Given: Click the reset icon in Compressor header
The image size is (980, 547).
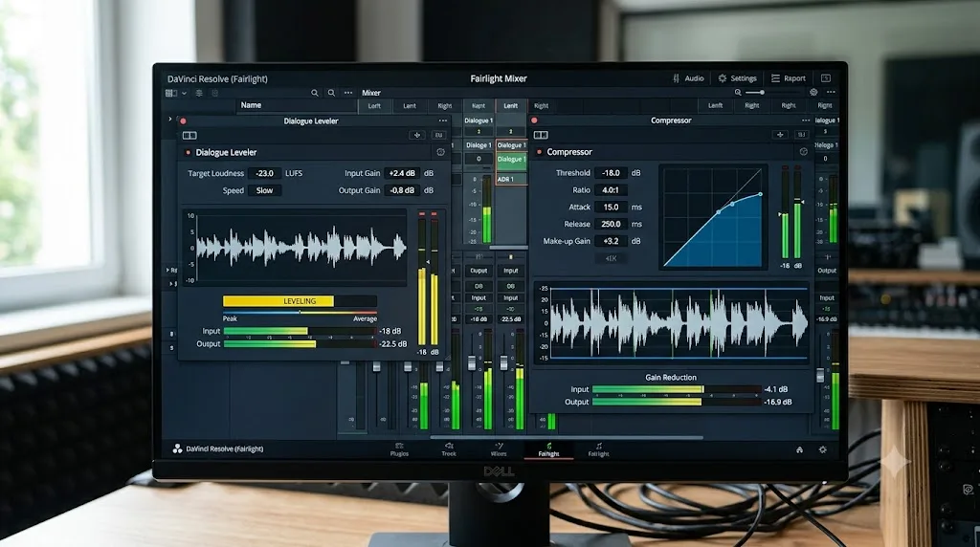Looking at the screenshot, I should [804, 152].
